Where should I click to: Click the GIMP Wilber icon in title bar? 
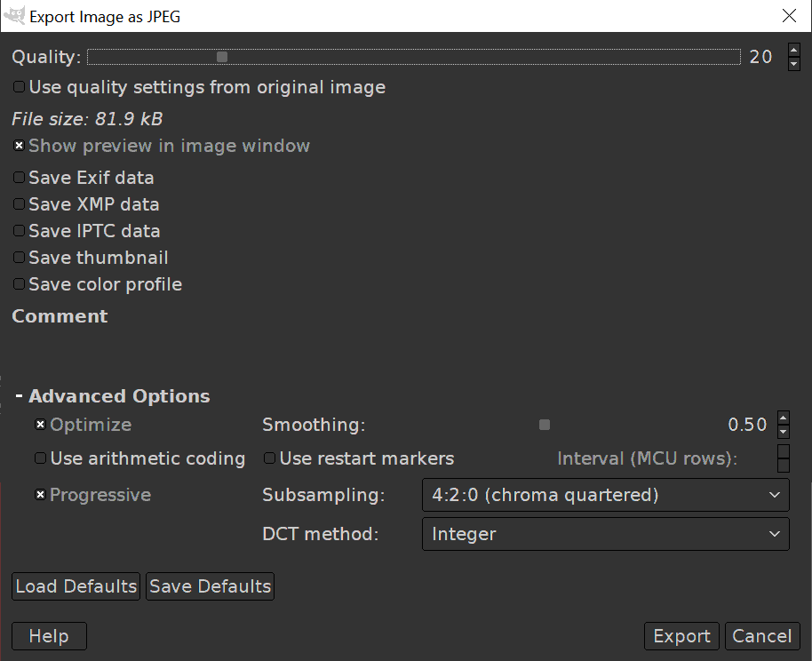point(14,16)
